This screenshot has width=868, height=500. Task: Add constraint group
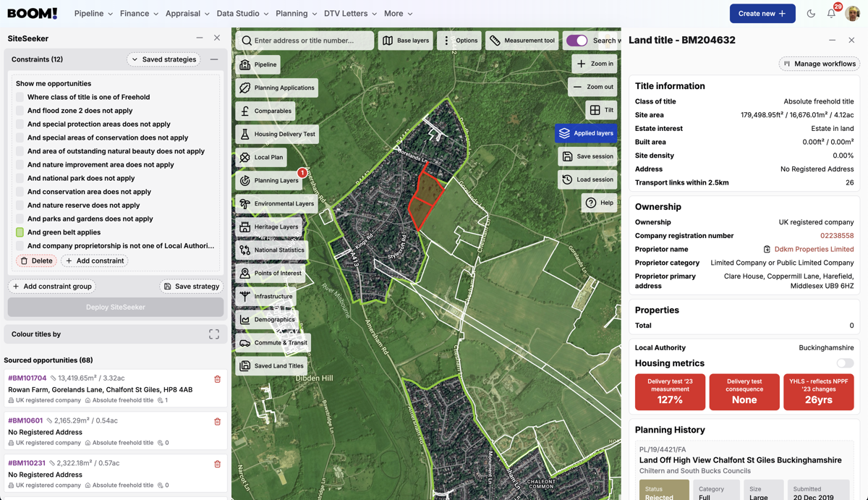(51, 287)
